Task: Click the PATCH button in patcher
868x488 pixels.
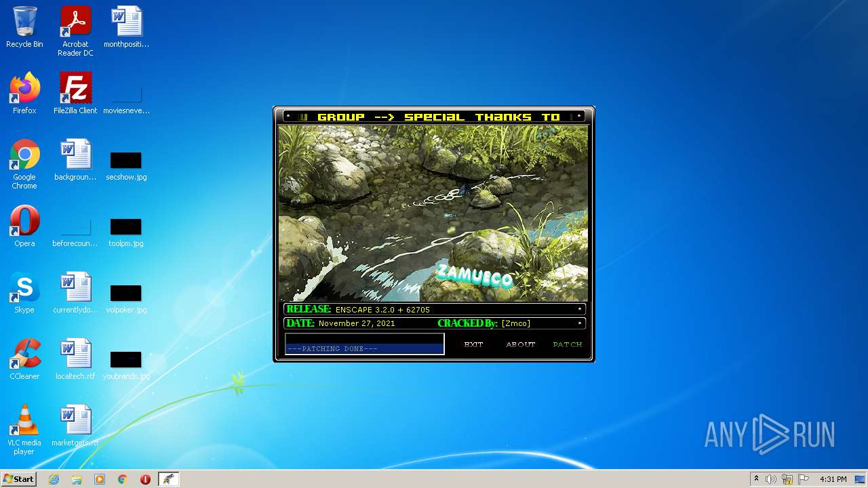Action: [x=568, y=345]
